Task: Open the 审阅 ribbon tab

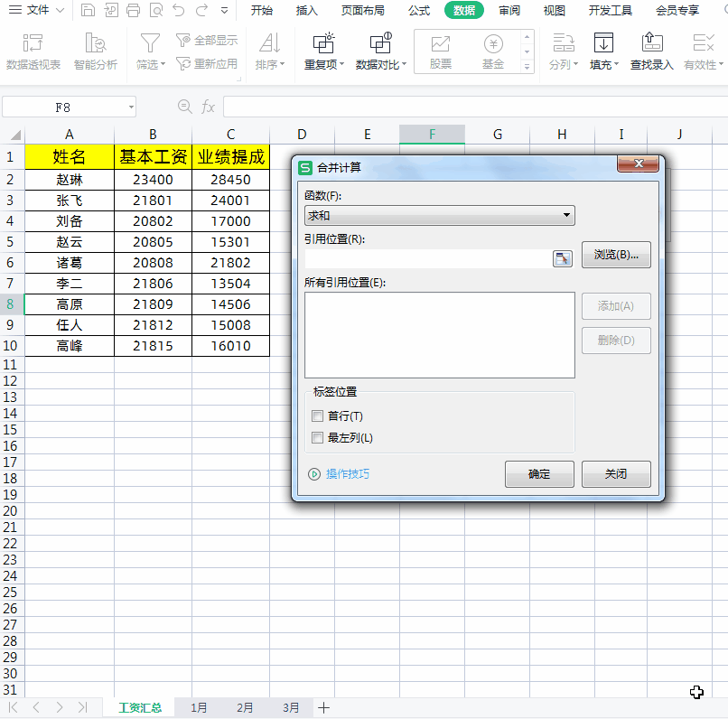Action: tap(509, 10)
